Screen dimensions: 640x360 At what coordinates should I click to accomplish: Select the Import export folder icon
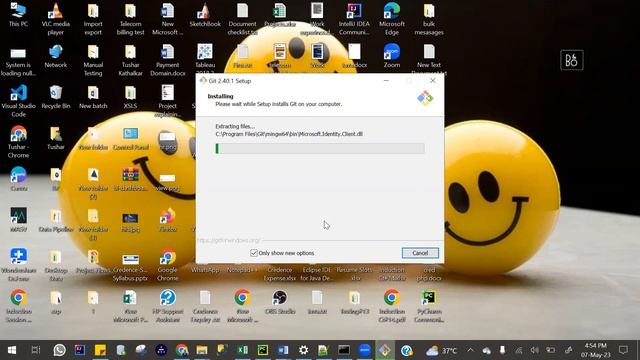click(x=93, y=19)
